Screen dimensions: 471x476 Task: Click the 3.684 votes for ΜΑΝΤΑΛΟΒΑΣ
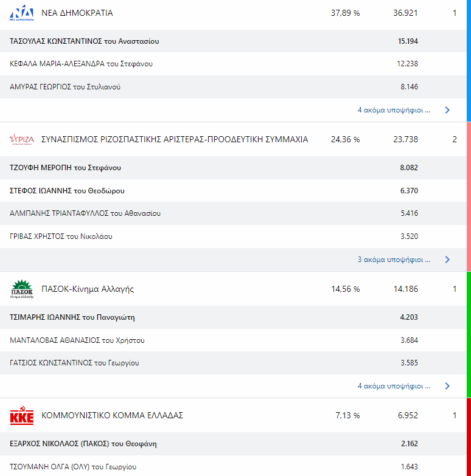(x=410, y=340)
